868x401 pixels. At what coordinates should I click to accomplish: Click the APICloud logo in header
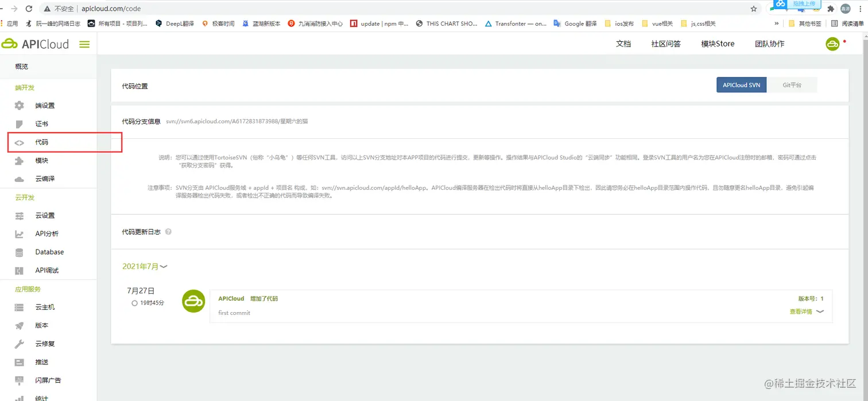(35, 44)
